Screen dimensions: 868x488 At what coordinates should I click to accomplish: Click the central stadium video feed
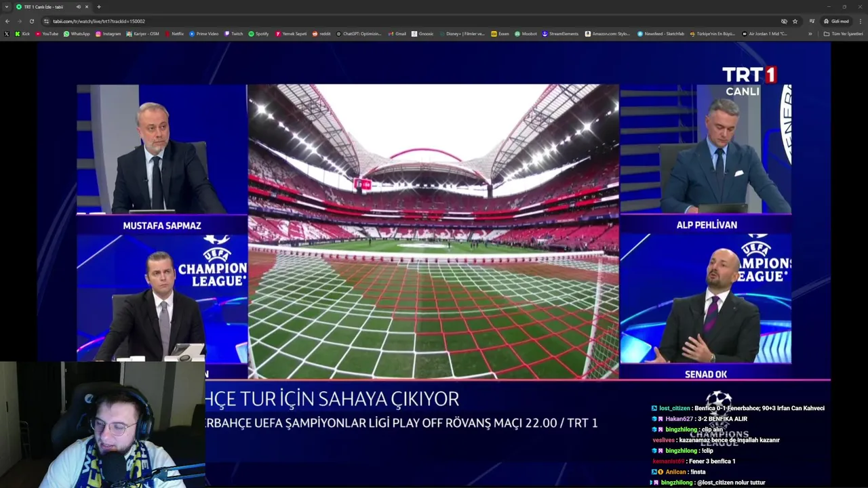coord(433,231)
